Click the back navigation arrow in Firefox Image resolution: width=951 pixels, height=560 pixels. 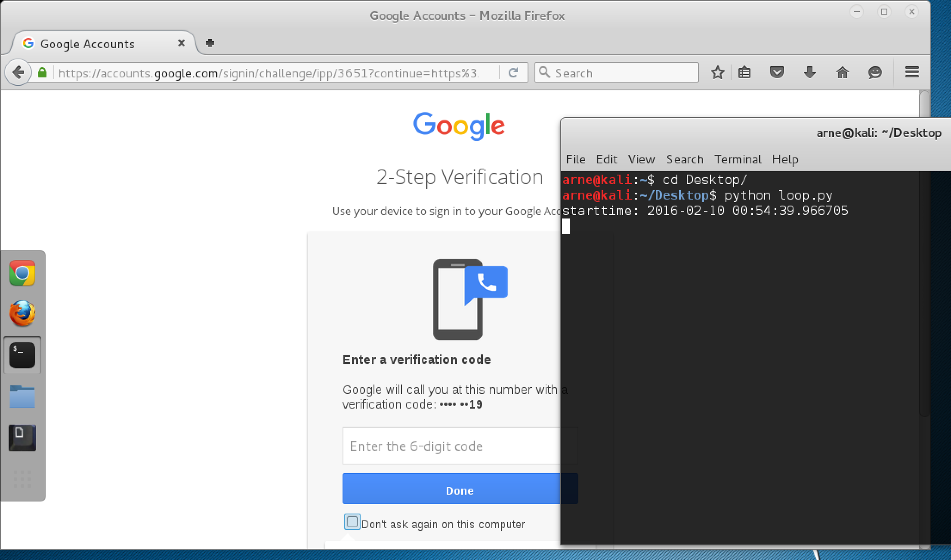19,73
